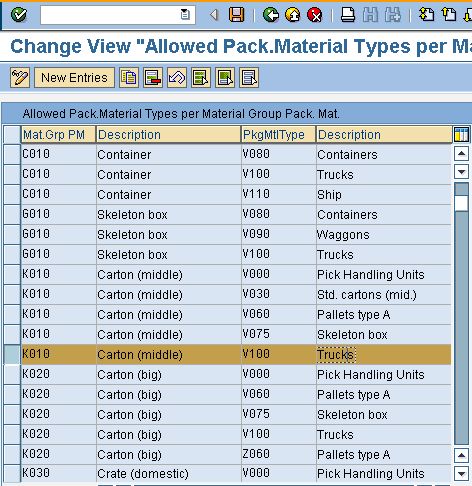This screenshot has height=486, width=472.
Task: Open command field history dropdown
Action: pos(185,15)
